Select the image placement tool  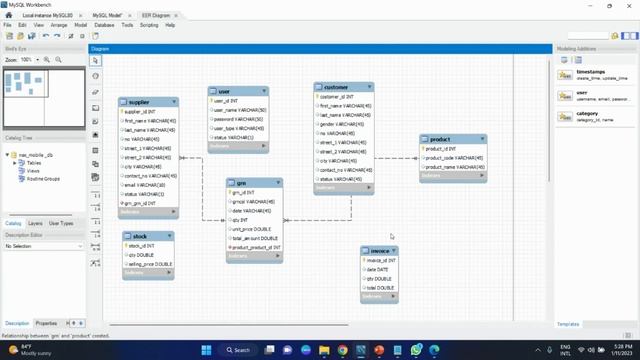(96, 135)
